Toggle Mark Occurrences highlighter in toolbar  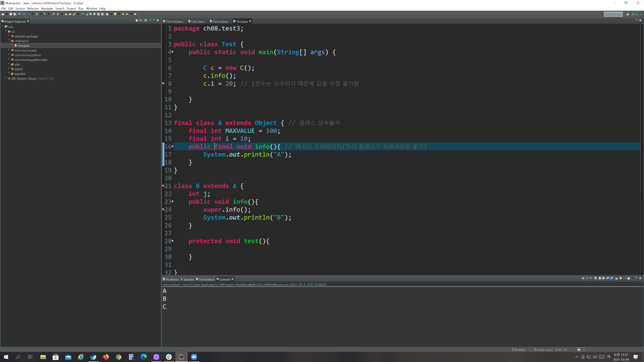click(87, 14)
